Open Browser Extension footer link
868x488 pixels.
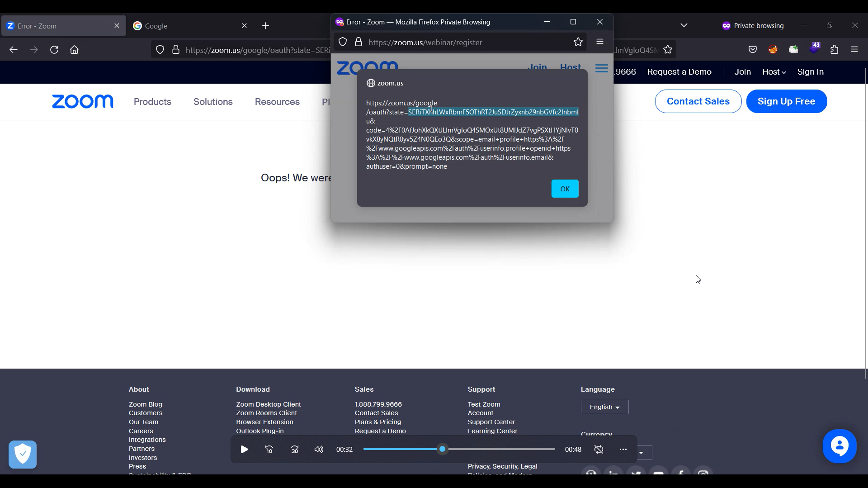[x=264, y=422]
